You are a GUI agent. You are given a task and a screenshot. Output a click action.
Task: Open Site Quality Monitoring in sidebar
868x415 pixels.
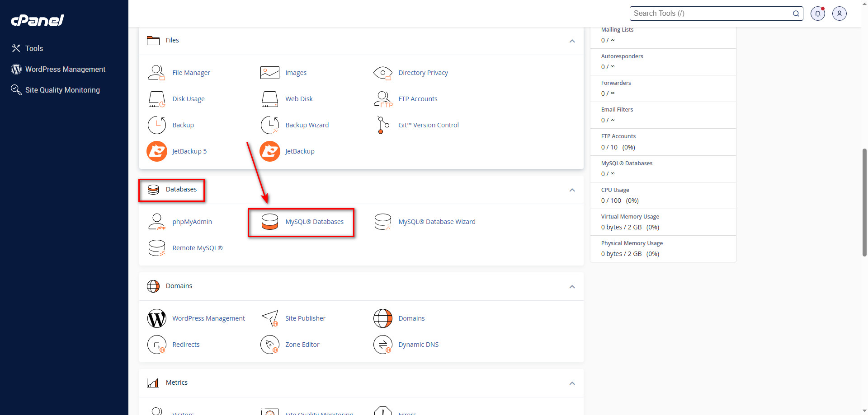coord(62,90)
